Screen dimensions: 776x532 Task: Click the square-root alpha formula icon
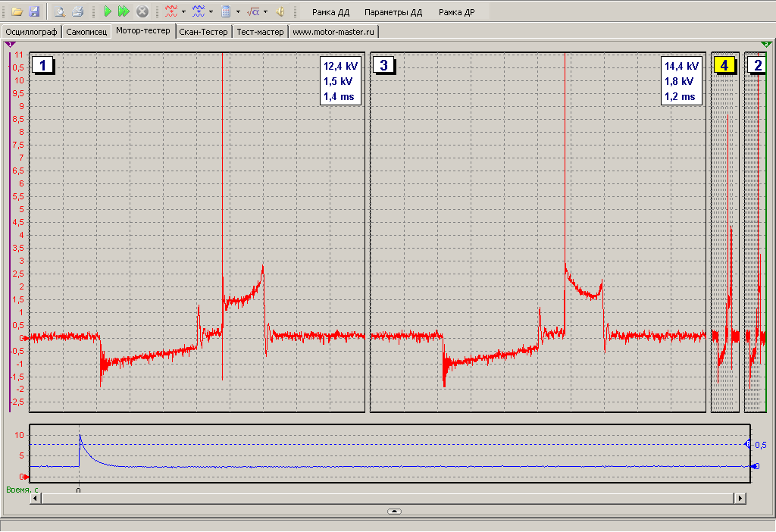pos(253,11)
